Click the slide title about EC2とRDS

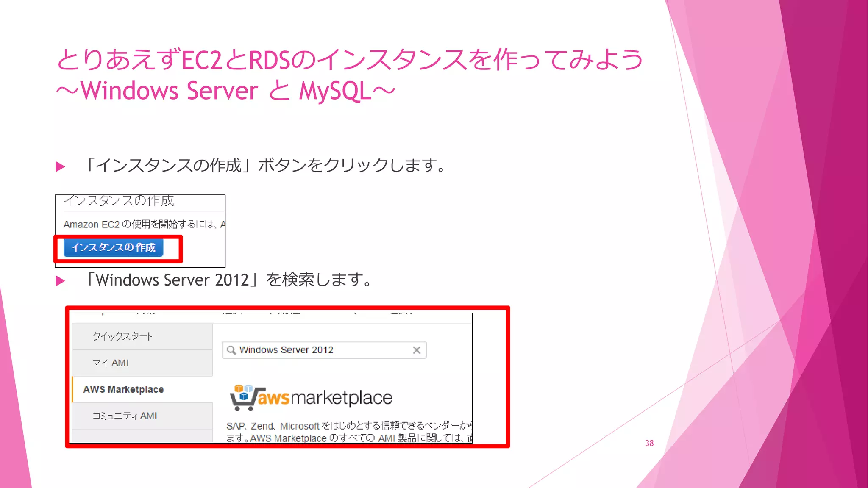(x=350, y=75)
